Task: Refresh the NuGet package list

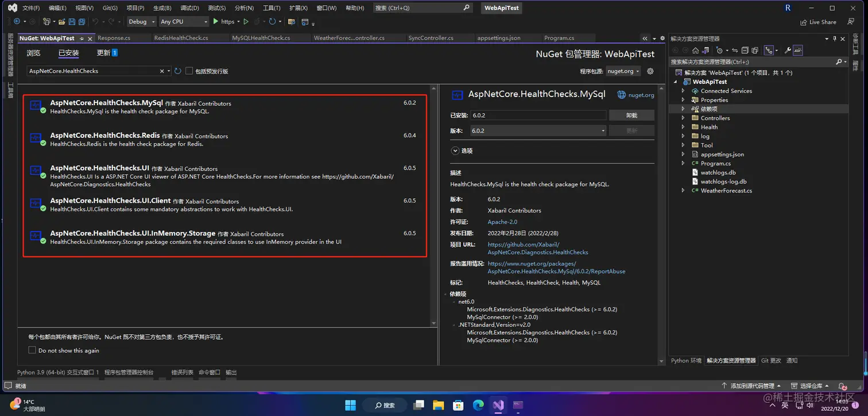Action: 178,71
